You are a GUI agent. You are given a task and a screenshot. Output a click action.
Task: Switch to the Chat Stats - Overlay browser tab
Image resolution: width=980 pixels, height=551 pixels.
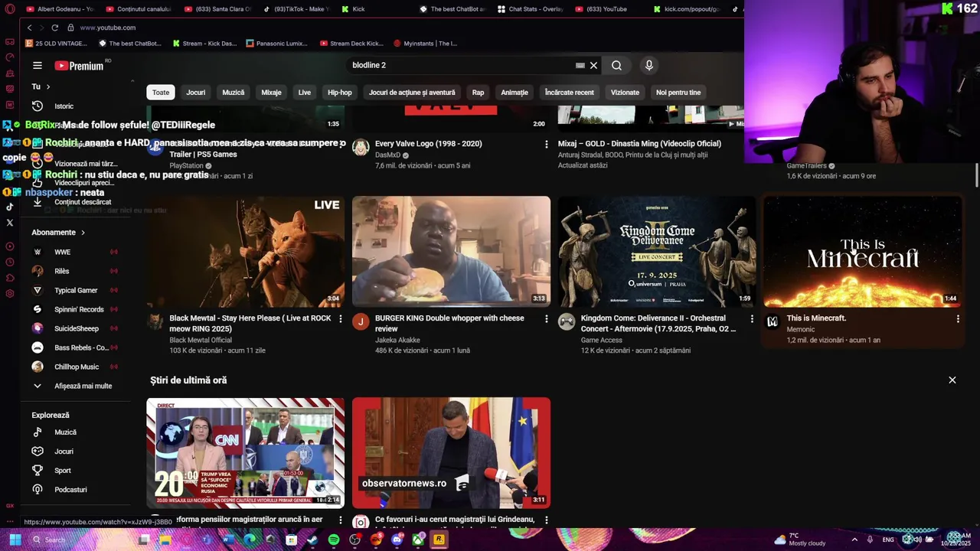pyautogui.click(x=531, y=9)
